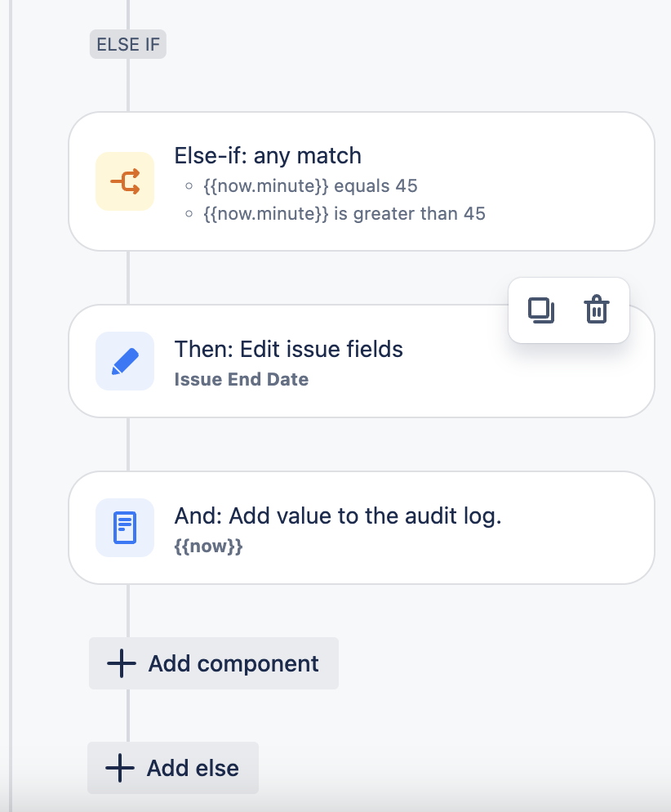Click the Issue End Date field label
The height and width of the screenshot is (812, 671).
pyautogui.click(x=241, y=379)
